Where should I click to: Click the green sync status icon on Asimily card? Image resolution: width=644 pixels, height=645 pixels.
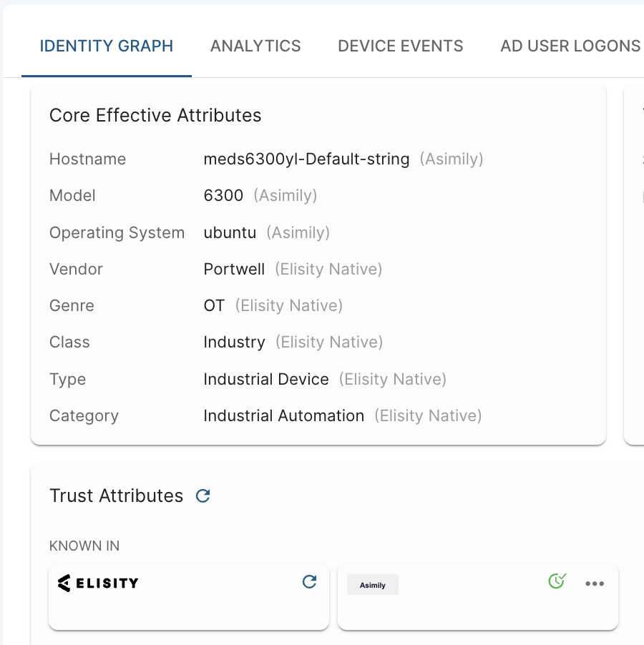click(557, 581)
